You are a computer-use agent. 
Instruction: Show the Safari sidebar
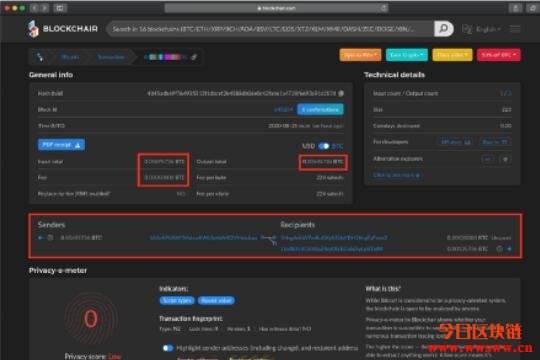pyautogui.click(x=60, y=8)
